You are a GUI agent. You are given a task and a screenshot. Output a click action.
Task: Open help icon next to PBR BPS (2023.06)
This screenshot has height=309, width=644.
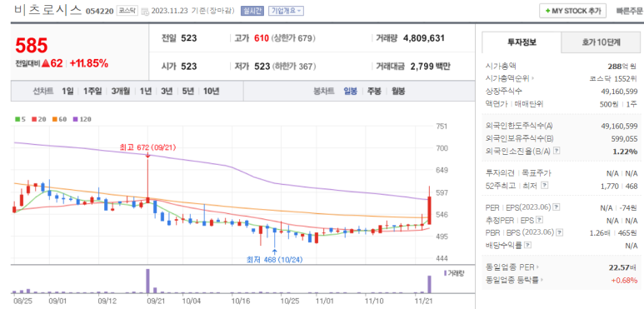pyautogui.click(x=560, y=232)
